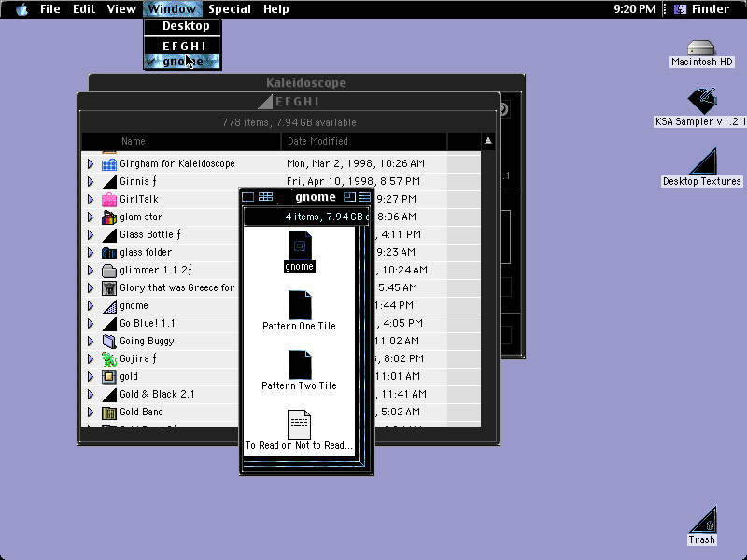Screen dimensions: 747x560
Task: Expand the Ginnis ƒ folder triangle
Action: tap(91, 181)
